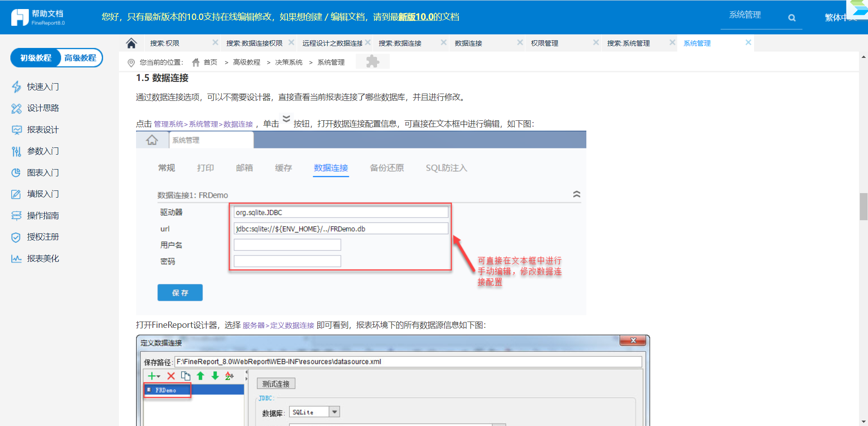Click the 快速入门 lightning icon
Screen dimensions: 868x426
[16, 86]
